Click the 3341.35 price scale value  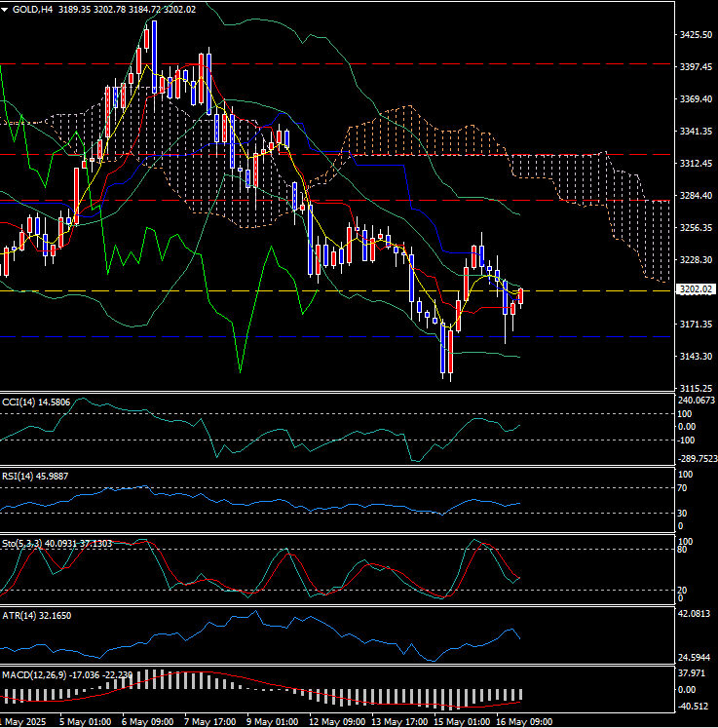coord(696,132)
